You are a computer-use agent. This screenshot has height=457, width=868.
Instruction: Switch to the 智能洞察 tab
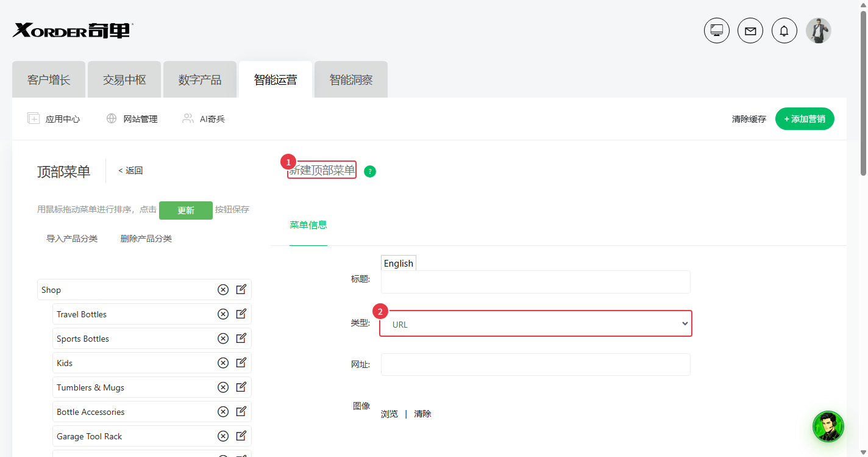click(351, 80)
